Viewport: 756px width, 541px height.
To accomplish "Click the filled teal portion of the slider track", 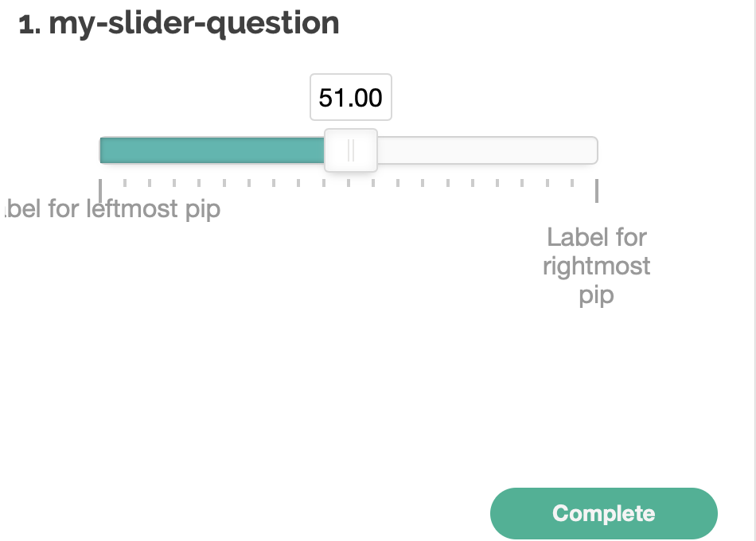I will (x=215, y=150).
